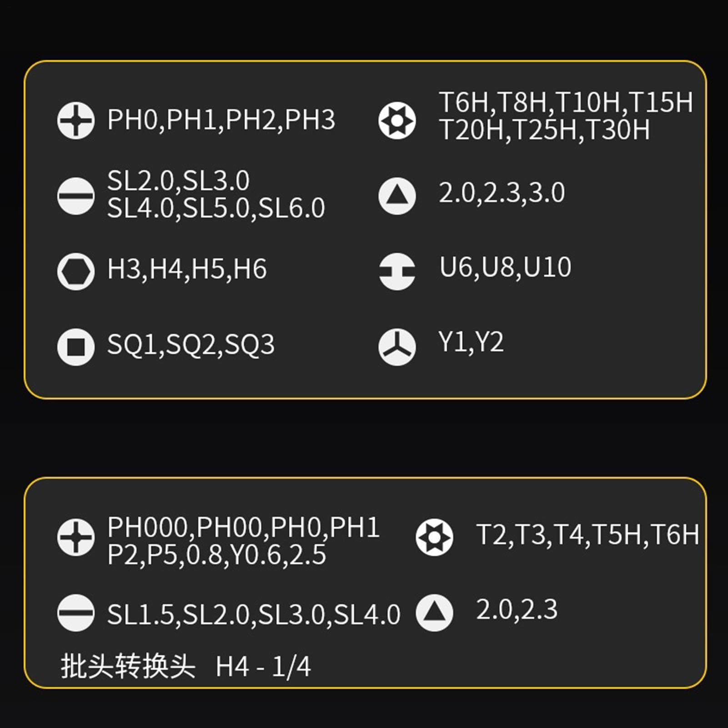Click the slotted icon beside SL1.5,SL2.0

[x=76, y=613]
